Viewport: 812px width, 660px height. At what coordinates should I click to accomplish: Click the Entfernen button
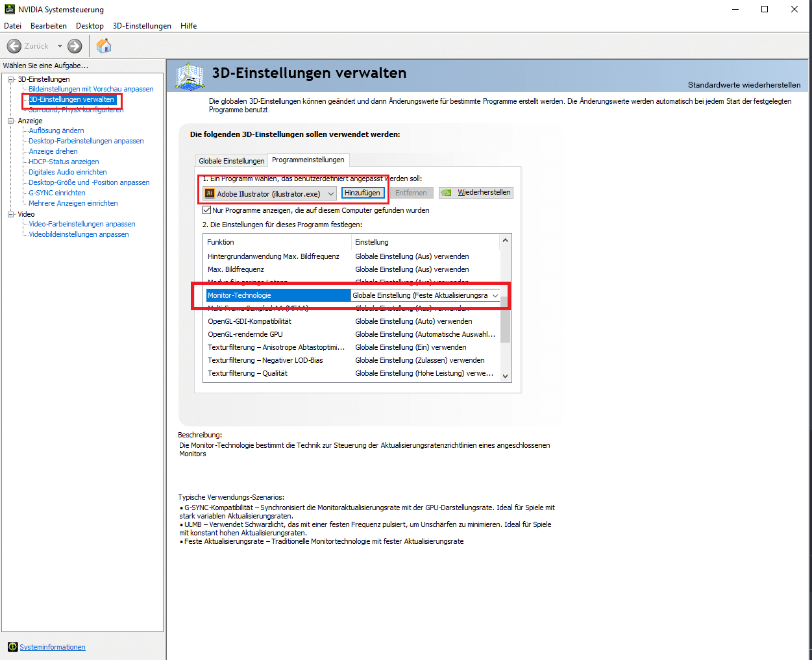click(411, 193)
